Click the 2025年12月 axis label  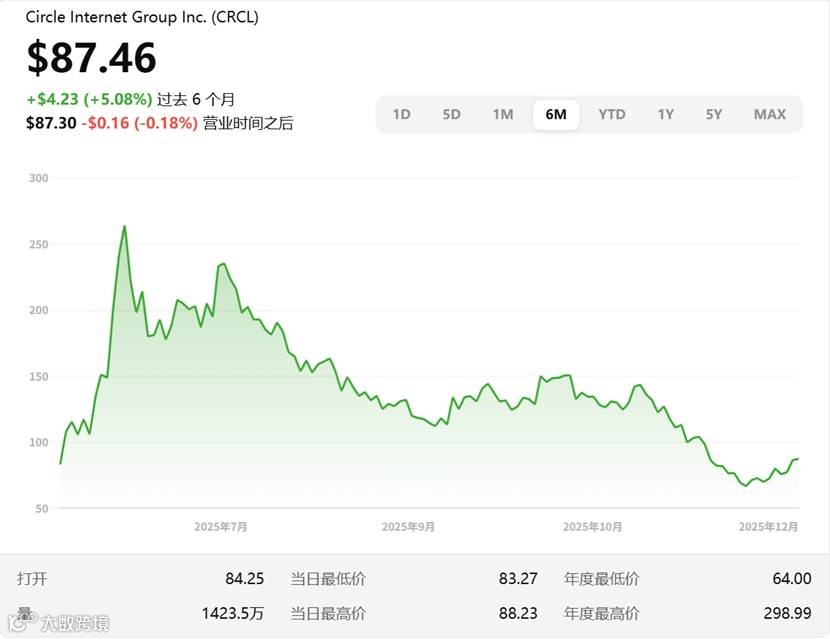click(x=768, y=526)
